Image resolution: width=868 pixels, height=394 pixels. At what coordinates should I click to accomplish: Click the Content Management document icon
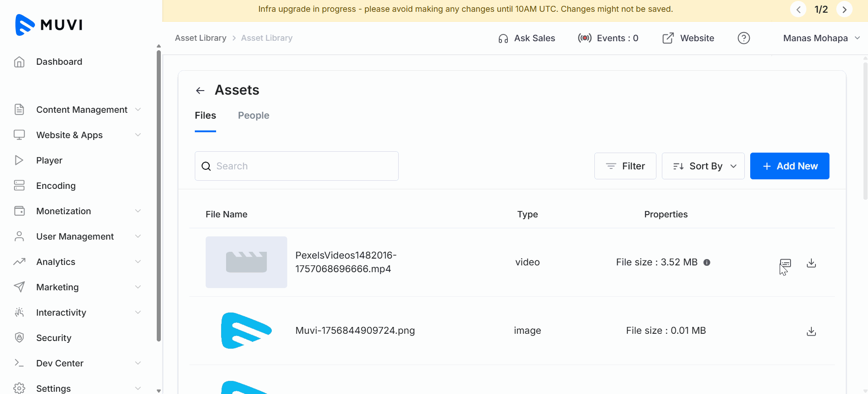coord(19,110)
